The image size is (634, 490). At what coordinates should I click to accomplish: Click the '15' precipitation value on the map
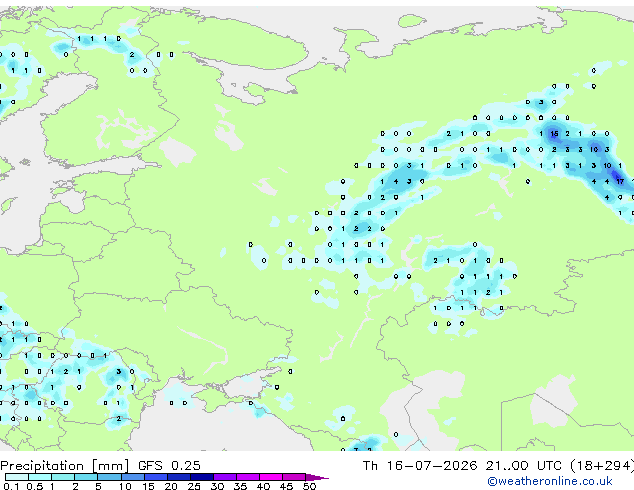554,133
